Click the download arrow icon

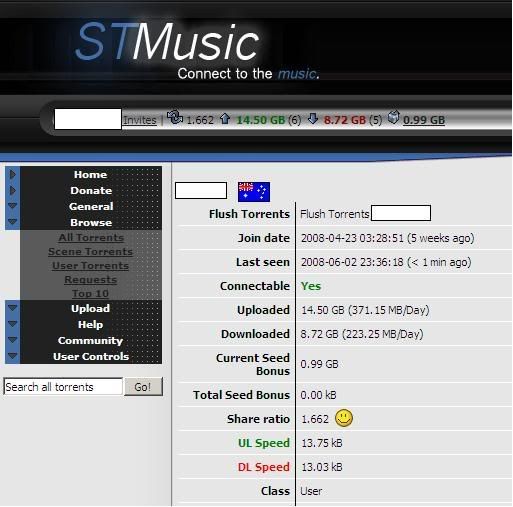pyautogui.click(x=313, y=118)
